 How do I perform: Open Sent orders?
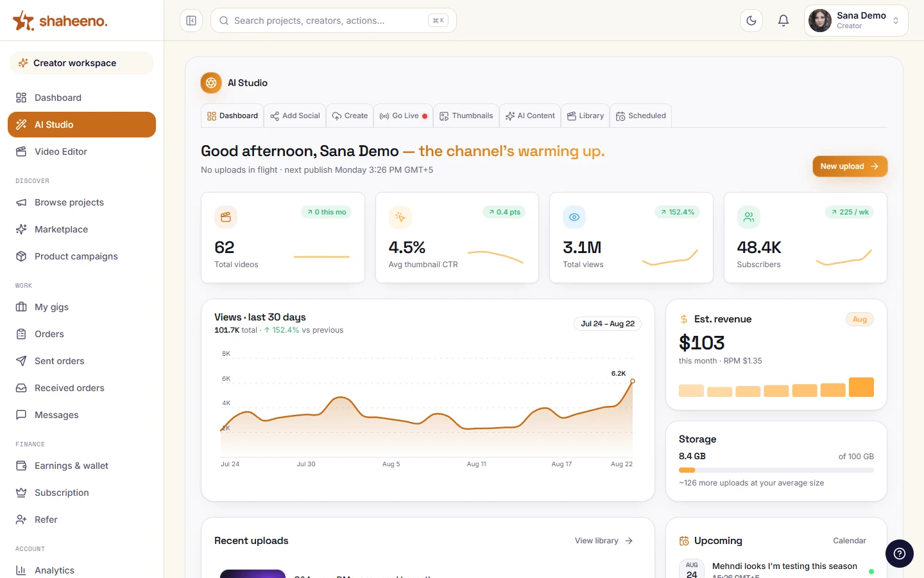[x=81, y=361]
